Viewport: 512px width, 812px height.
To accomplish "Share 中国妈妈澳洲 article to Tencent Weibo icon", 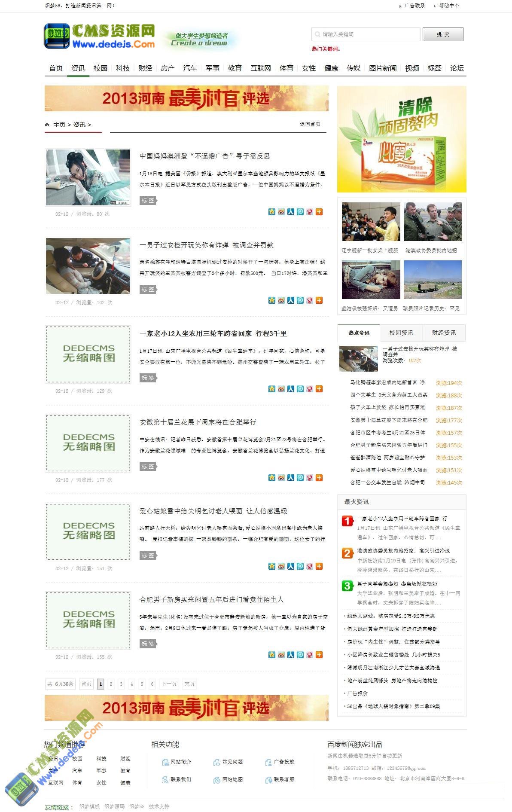I will [300, 211].
